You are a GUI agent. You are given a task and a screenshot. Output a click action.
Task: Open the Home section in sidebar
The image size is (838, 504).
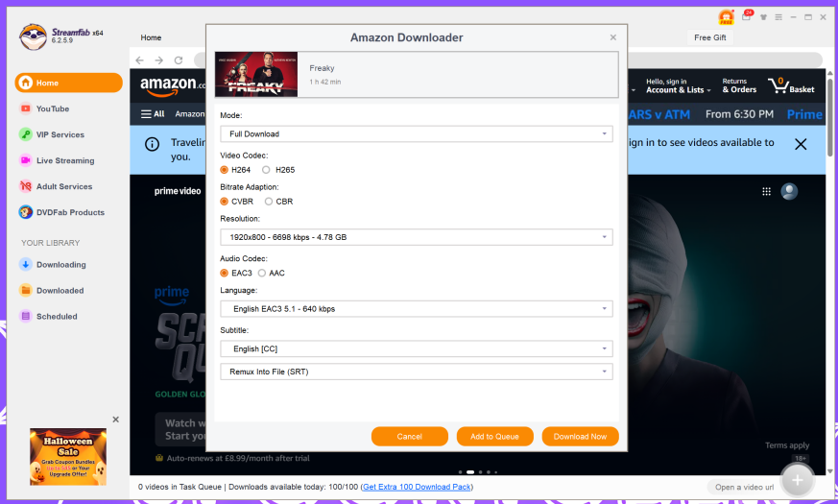68,83
